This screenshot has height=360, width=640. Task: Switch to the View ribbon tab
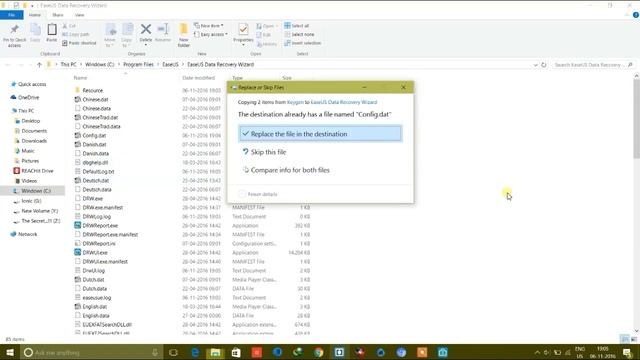tap(80, 15)
